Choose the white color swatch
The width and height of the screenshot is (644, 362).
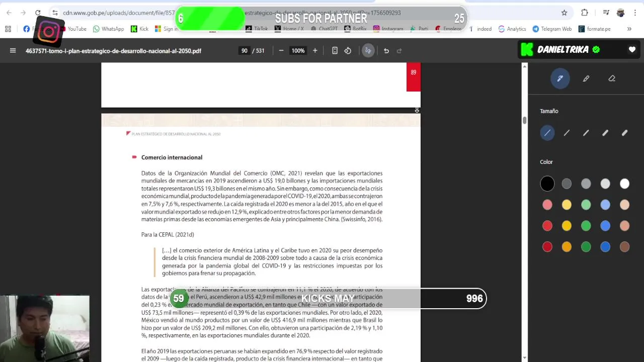coord(624,184)
